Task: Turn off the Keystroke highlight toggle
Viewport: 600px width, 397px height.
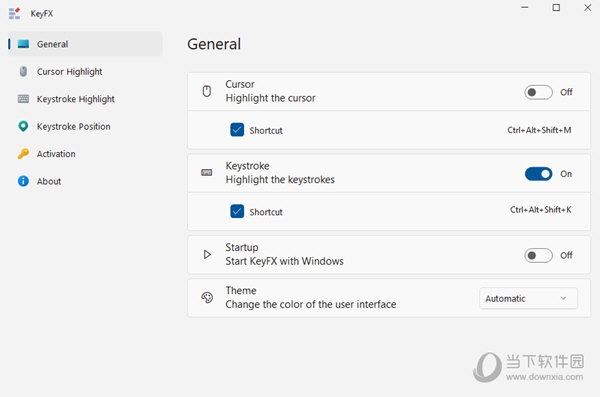Action: [538, 174]
